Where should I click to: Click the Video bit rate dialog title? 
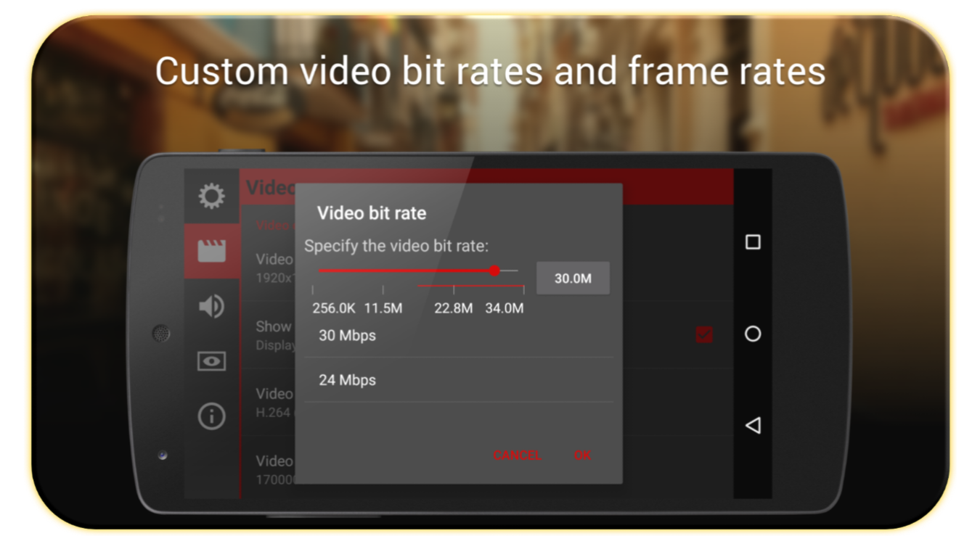click(372, 213)
